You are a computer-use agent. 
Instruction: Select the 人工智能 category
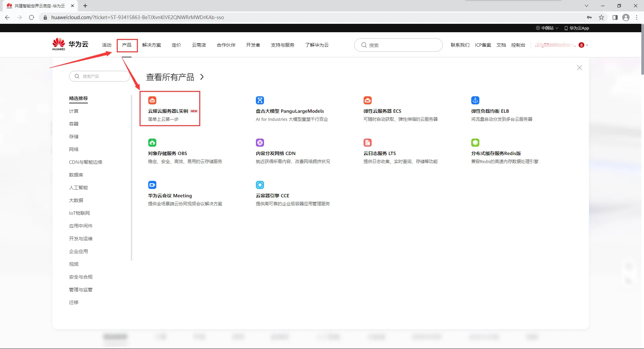tap(78, 188)
